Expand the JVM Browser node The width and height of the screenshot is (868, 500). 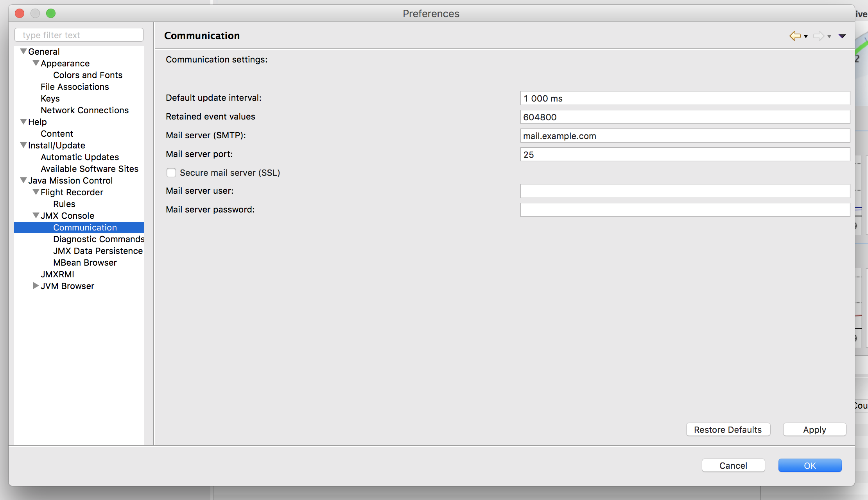[36, 286]
